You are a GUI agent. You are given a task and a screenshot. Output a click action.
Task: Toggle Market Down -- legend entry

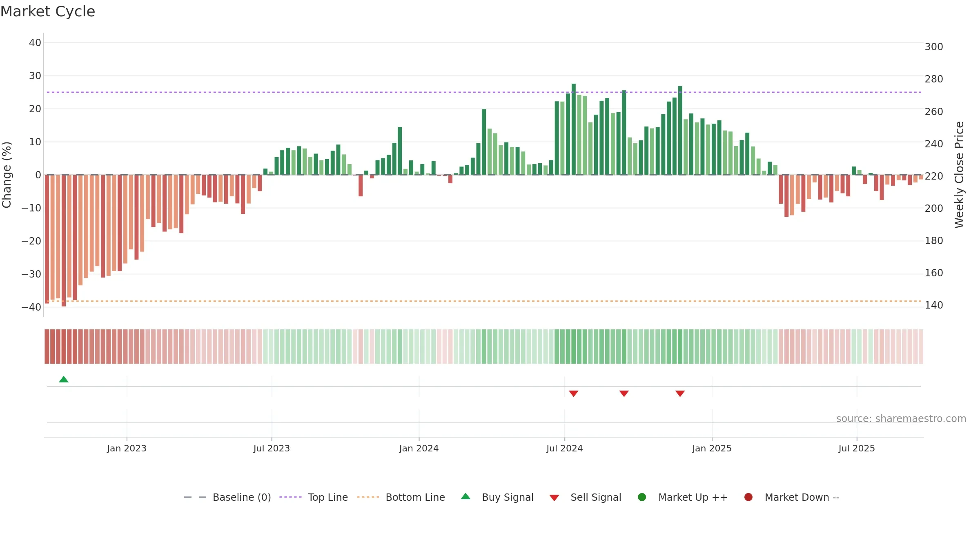[x=792, y=497]
